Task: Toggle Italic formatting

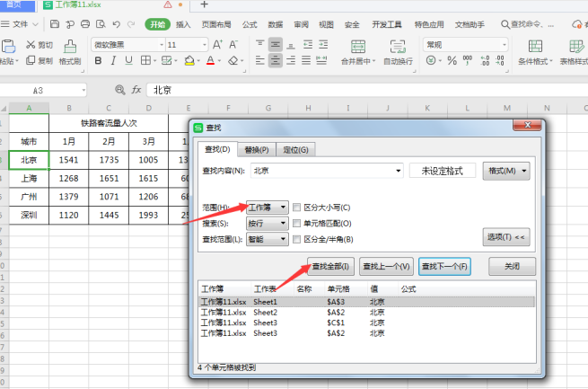Action: tap(113, 60)
